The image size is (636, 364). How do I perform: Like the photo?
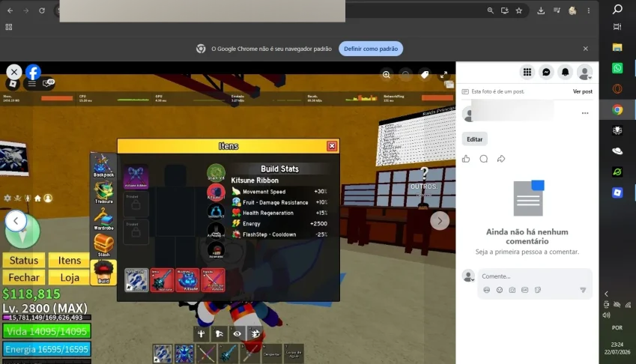pos(466,159)
